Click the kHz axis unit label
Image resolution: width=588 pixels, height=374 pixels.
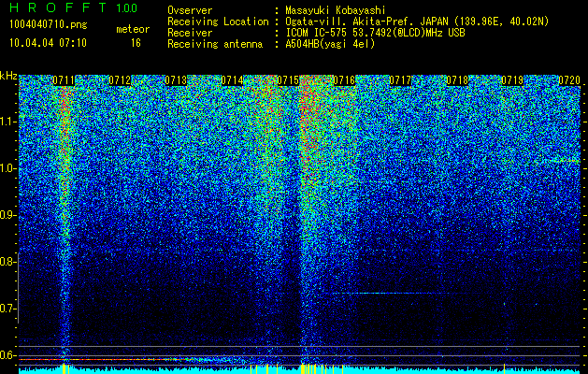[8, 77]
